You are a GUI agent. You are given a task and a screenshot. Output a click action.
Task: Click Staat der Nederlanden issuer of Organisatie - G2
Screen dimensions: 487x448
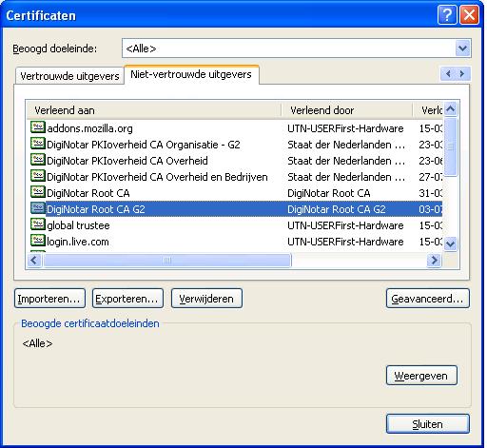click(346, 145)
